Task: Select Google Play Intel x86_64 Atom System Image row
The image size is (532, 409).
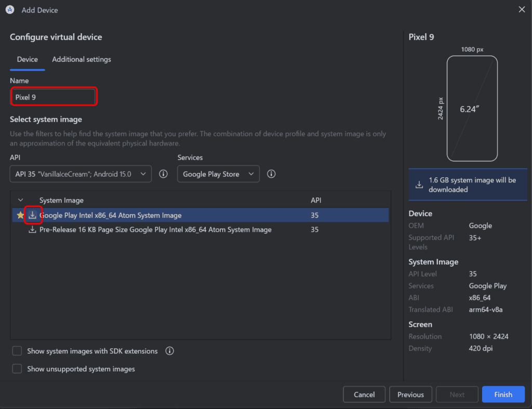Action: point(201,215)
